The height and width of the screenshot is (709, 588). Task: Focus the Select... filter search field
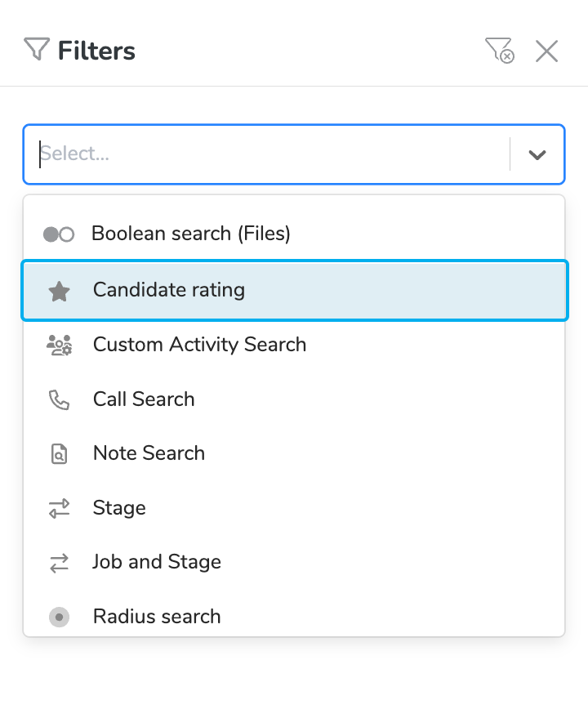coord(269,154)
